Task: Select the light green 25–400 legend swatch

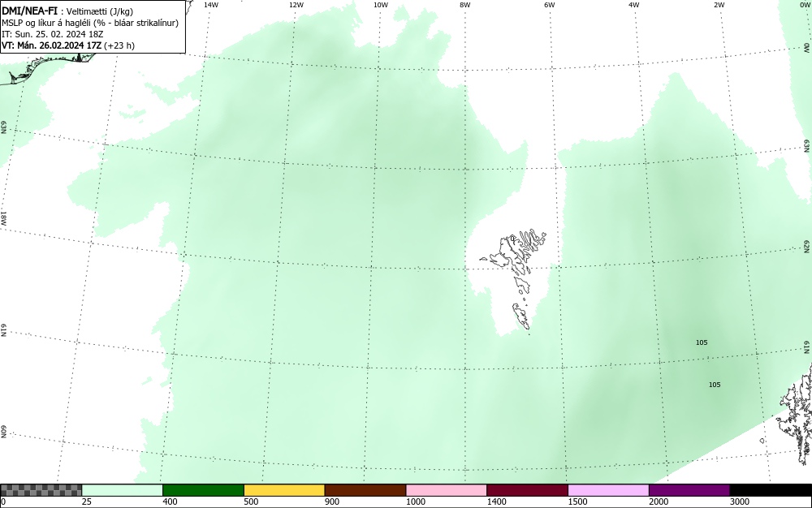Action: pos(123,490)
